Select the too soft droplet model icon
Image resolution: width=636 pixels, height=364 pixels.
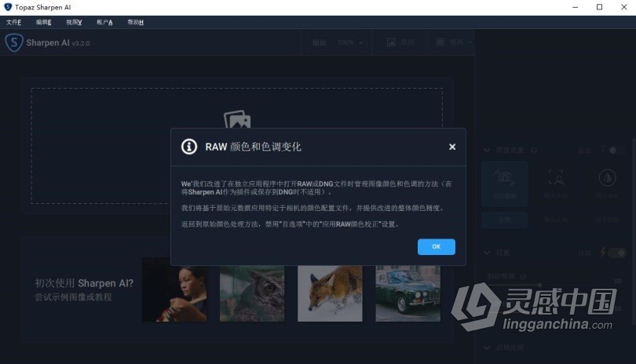pyautogui.click(x=607, y=177)
